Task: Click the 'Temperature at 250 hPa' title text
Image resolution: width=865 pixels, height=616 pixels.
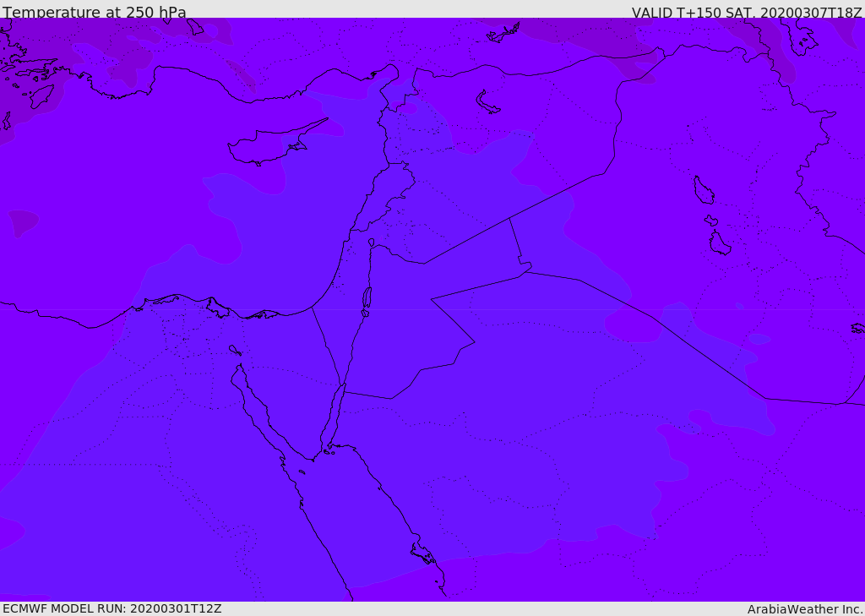Action: pyautogui.click(x=95, y=12)
